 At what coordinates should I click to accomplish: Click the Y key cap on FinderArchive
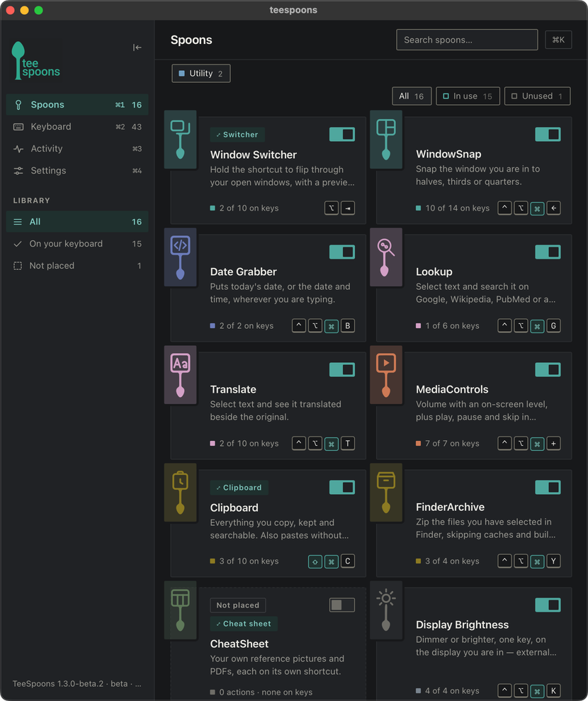pyautogui.click(x=553, y=561)
